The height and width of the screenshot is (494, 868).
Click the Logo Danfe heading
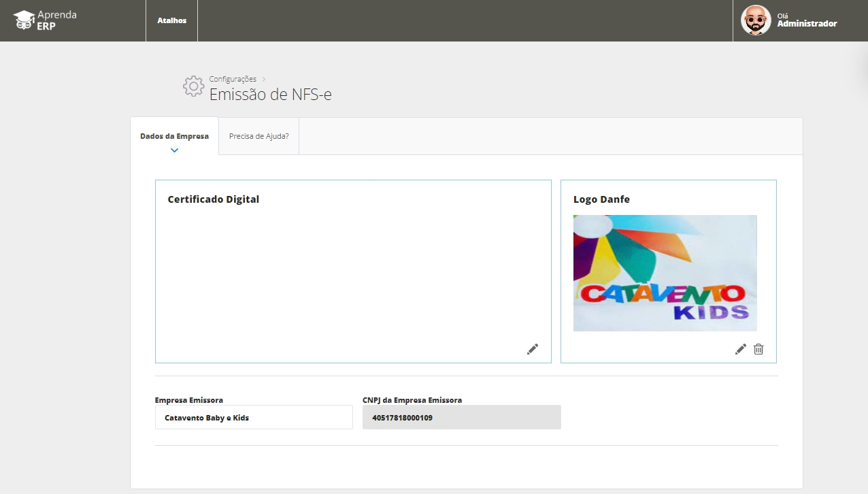pyautogui.click(x=601, y=199)
